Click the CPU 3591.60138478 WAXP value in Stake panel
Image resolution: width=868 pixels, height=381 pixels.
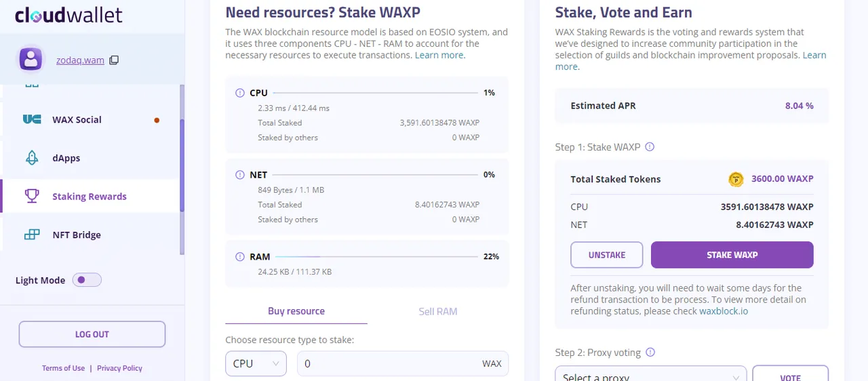767,207
